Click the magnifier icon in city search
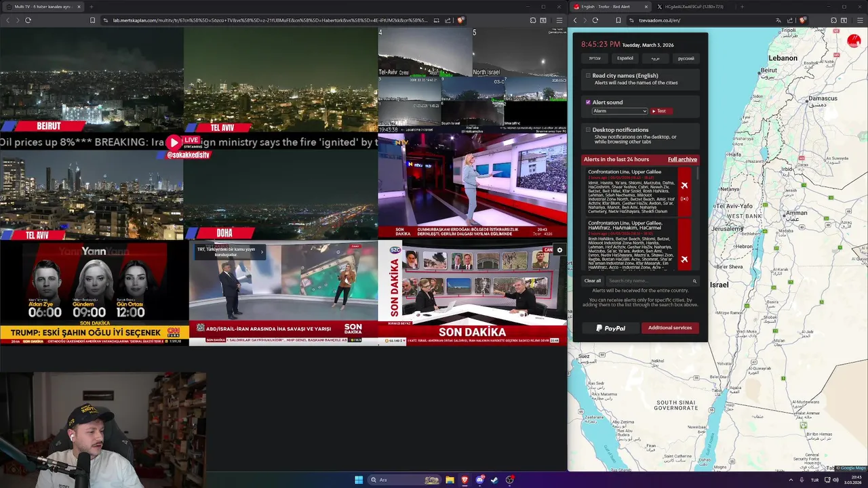This screenshot has height=488, width=868. (x=694, y=281)
